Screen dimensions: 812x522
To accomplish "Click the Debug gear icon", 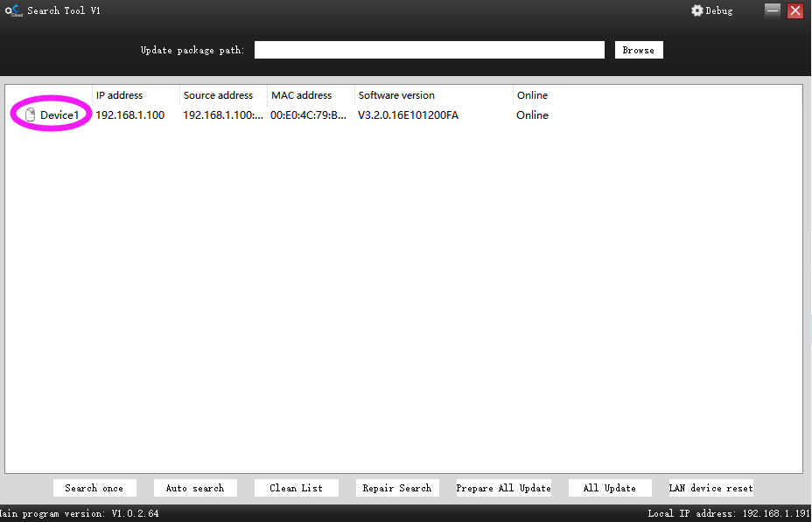I will click(x=697, y=10).
